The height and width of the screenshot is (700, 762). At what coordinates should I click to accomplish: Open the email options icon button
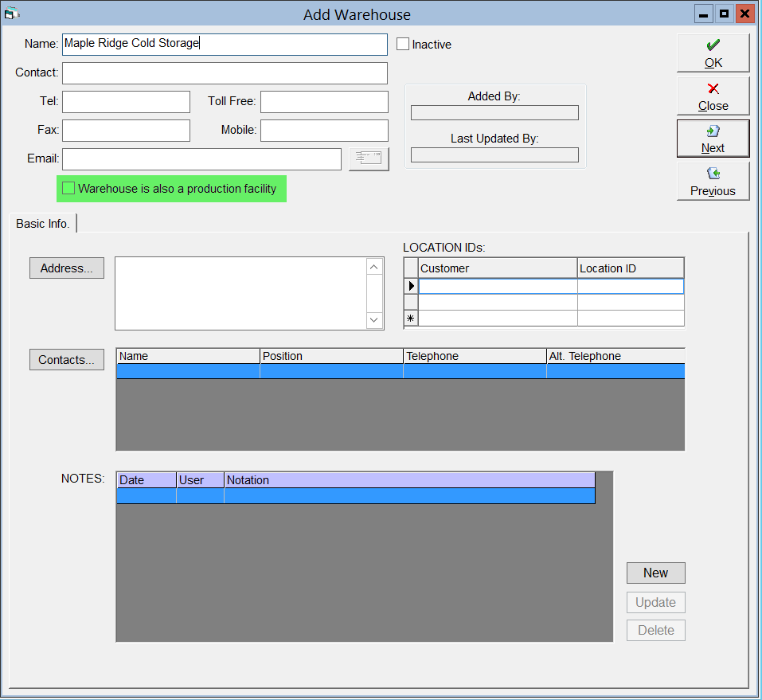point(369,159)
